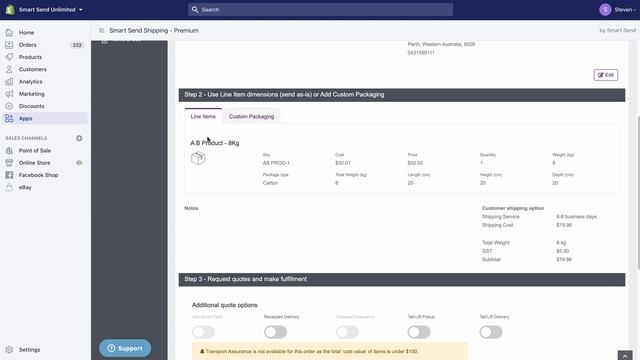
Task: Toggle the Tail-Lift Delivery switch
Action: pyautogui.click(x=491, y=332)
